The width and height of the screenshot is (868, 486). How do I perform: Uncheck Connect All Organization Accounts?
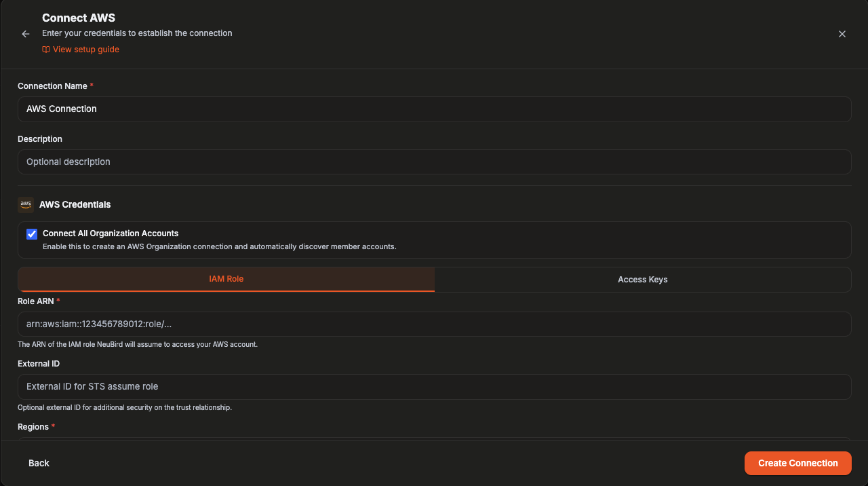[32, 234]
